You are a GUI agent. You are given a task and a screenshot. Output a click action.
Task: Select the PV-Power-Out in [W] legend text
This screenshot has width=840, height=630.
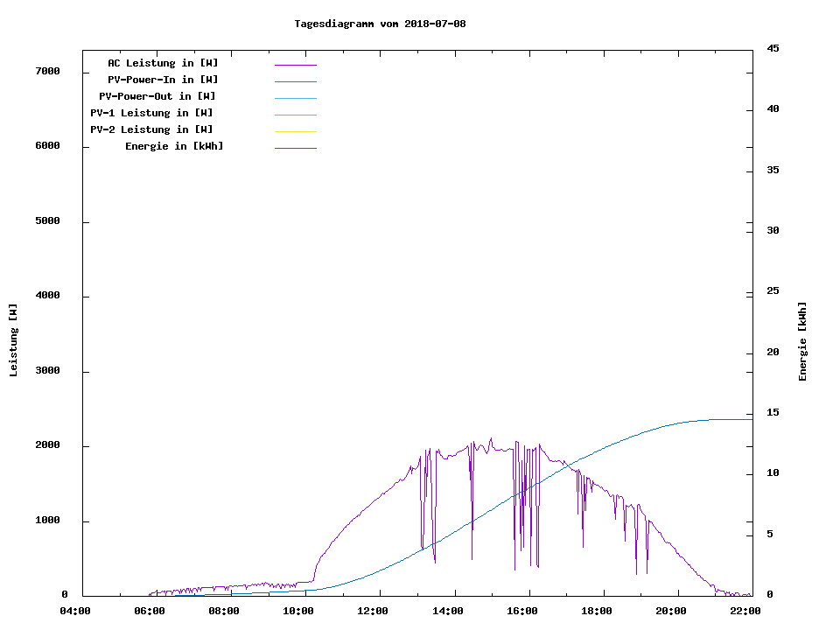(157, 96)
